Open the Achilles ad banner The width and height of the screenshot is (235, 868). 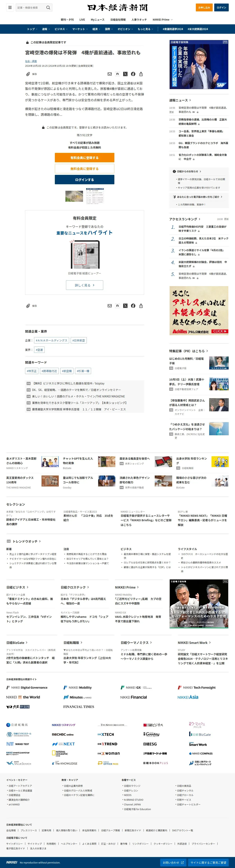click(199, 311)
